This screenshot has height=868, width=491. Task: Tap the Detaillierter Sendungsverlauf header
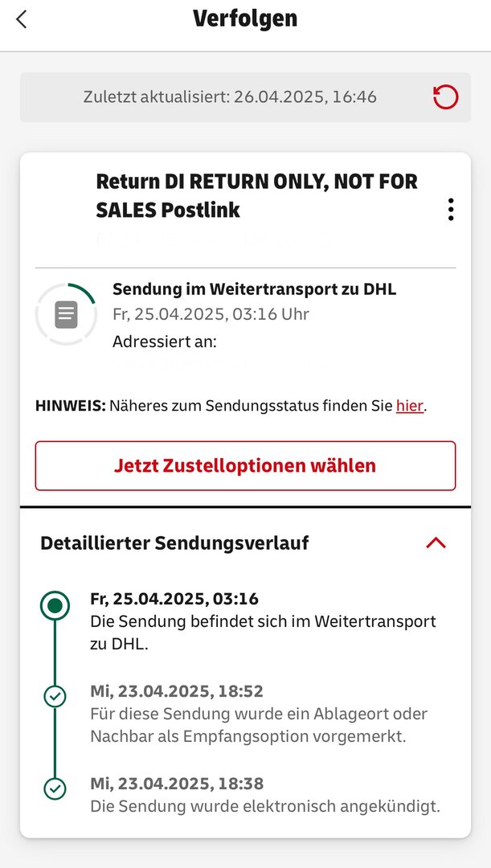[x=174, y=543]
